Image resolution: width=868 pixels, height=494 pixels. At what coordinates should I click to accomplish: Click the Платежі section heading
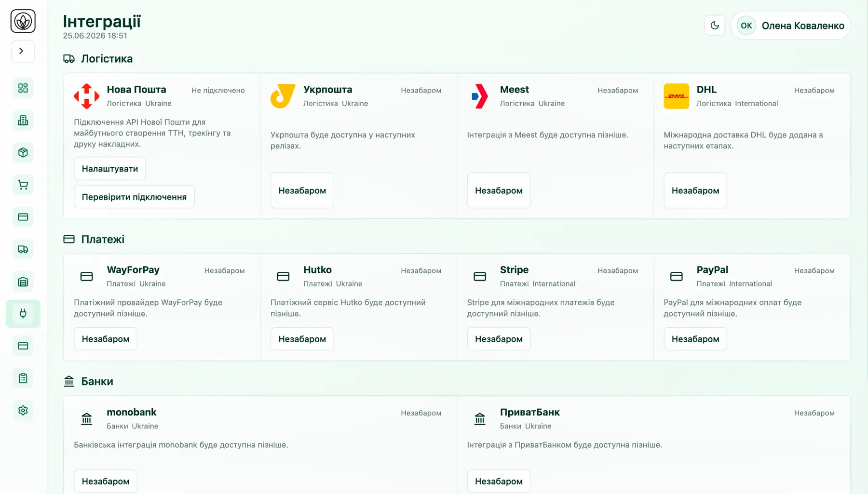pos(103,239)
